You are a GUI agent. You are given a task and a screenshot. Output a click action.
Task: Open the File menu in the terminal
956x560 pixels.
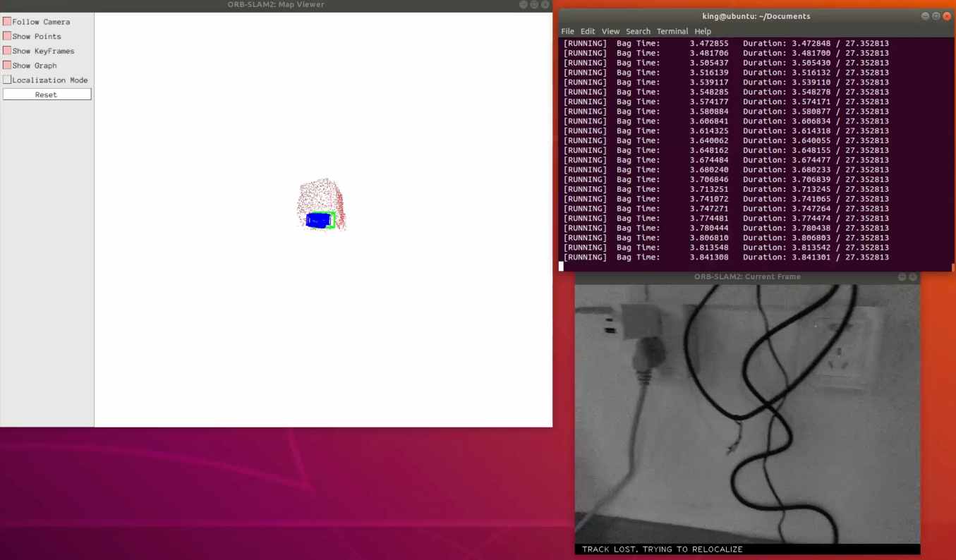(x=567, y=31)
